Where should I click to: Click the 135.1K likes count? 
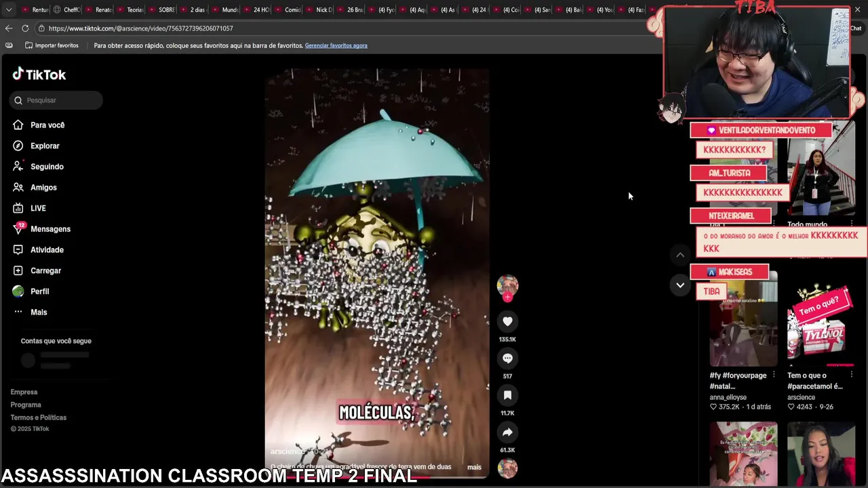coord(507,339)
